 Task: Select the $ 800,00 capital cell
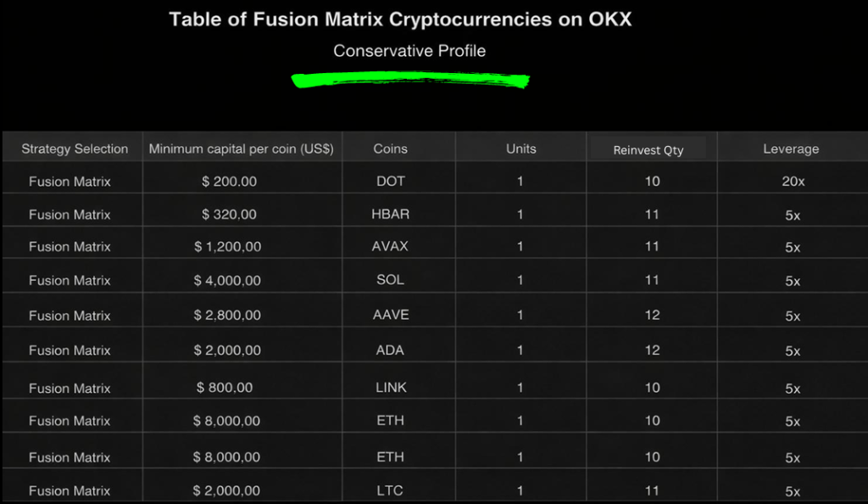click(x=225, y=388)
